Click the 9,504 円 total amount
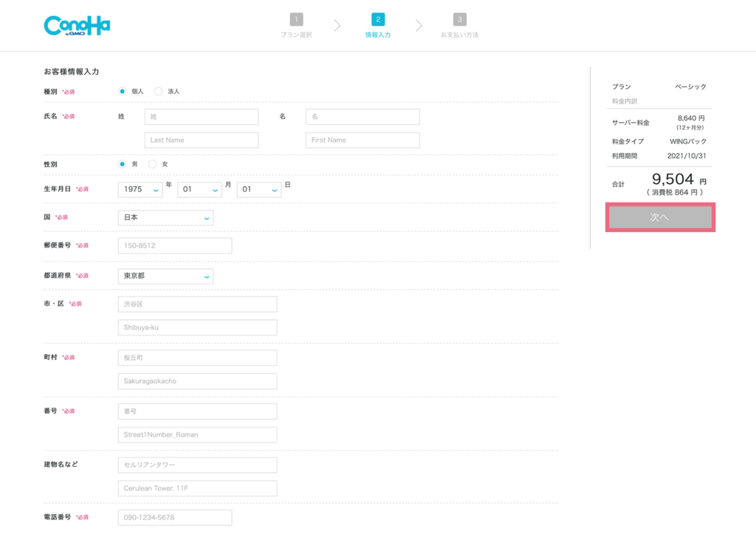756x549 pixels. coord(679,180)
